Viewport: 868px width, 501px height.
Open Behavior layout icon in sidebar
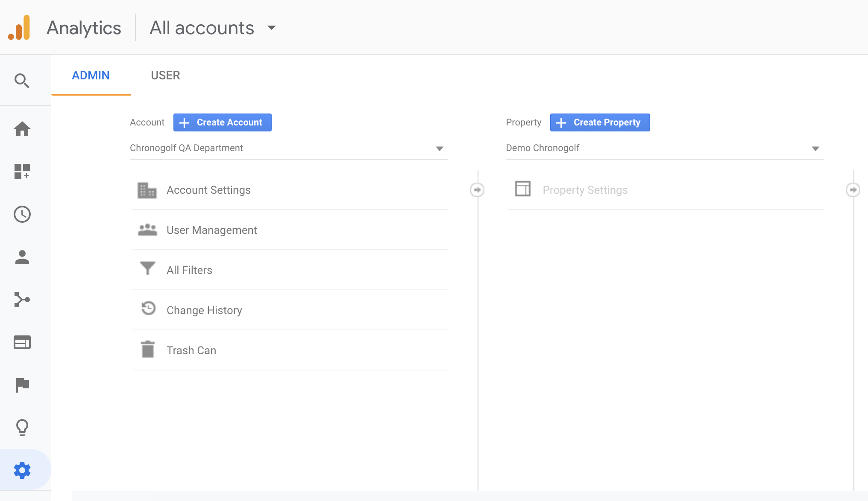(22, 342)
